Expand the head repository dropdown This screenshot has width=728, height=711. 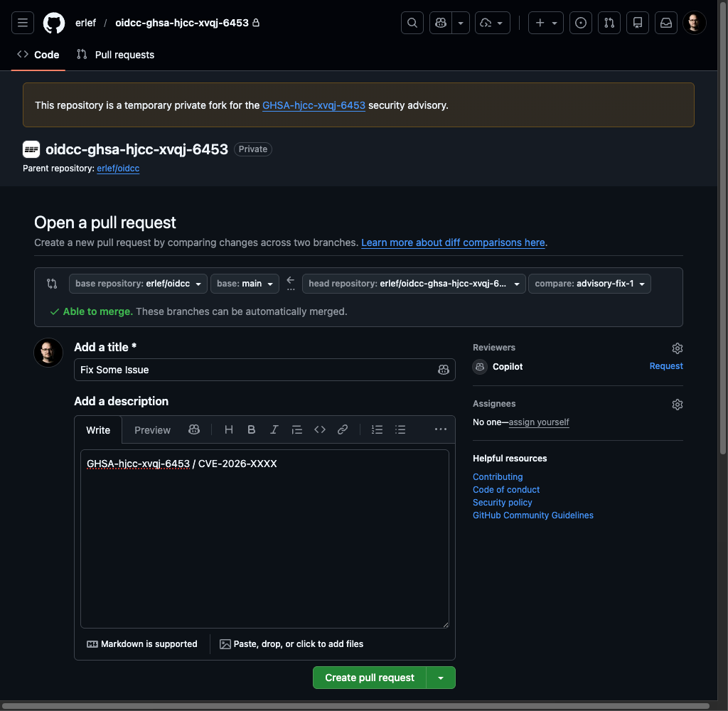coord(414,283)
